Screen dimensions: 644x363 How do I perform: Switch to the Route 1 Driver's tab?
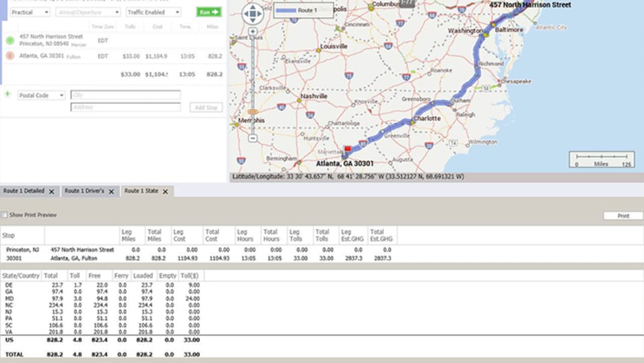tap(84, 191)
